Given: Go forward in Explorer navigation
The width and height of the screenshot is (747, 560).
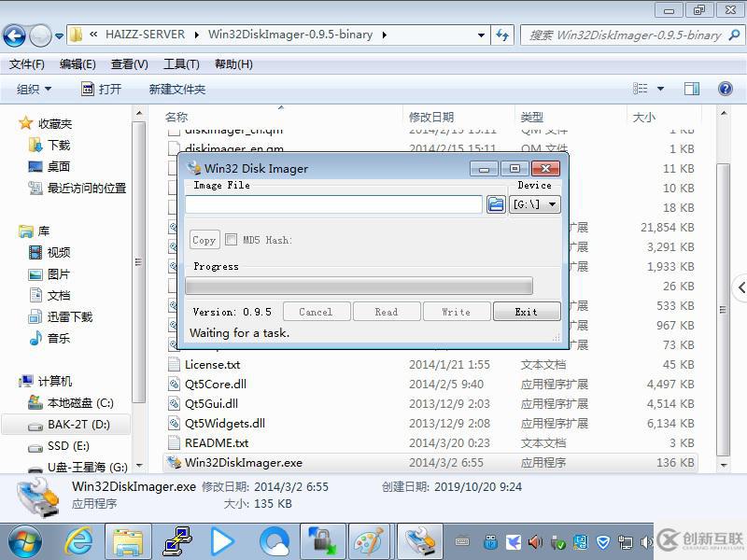Looking at the screenshot, I should click(40, 35).
